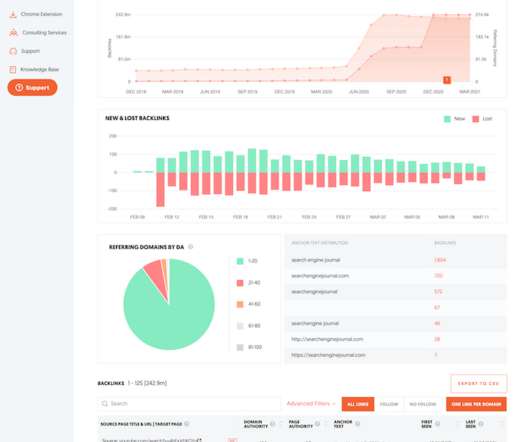Click Export to CSV button

pos(479,383)
